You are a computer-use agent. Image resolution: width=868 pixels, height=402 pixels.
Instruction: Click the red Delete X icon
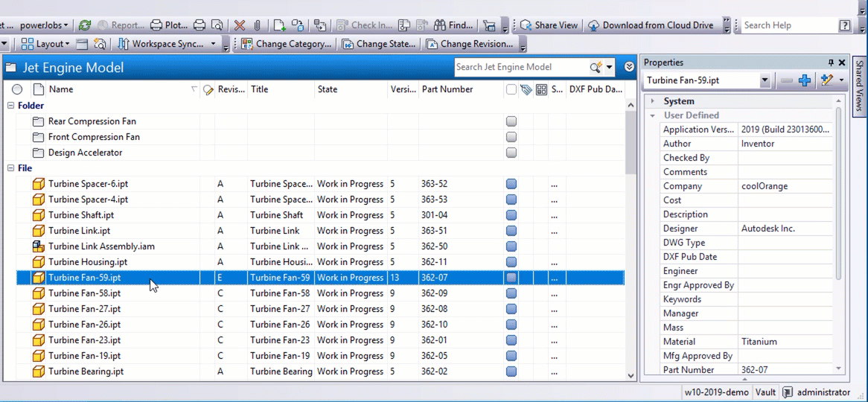tap(240, 25)
